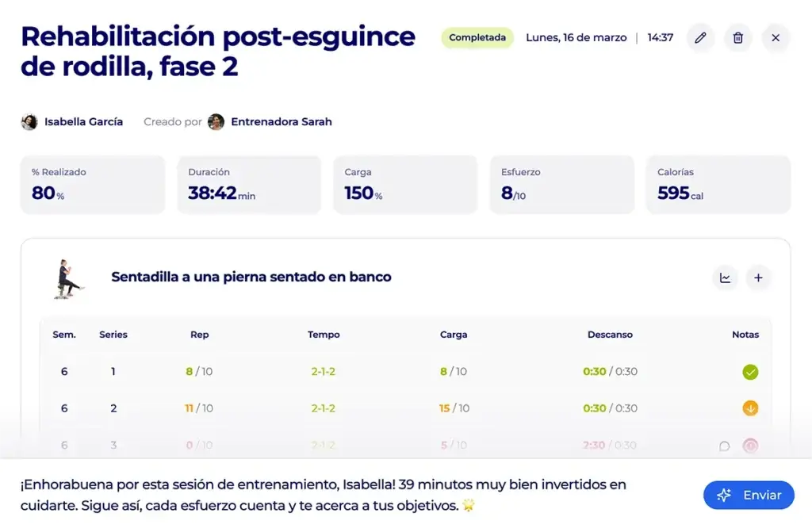
Task: Click the trash delete icon
Action: tap(738, 38)
